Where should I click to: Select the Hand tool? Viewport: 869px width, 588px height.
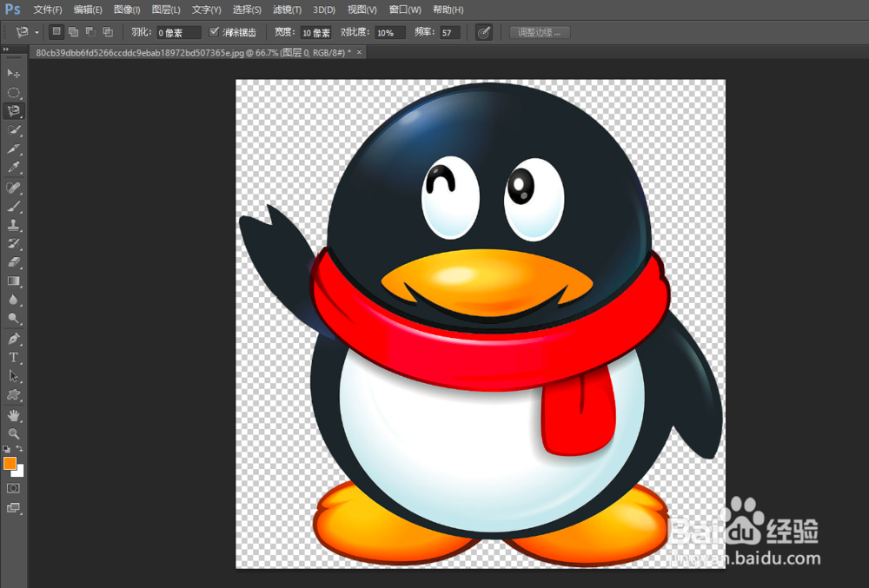(14, 415)
